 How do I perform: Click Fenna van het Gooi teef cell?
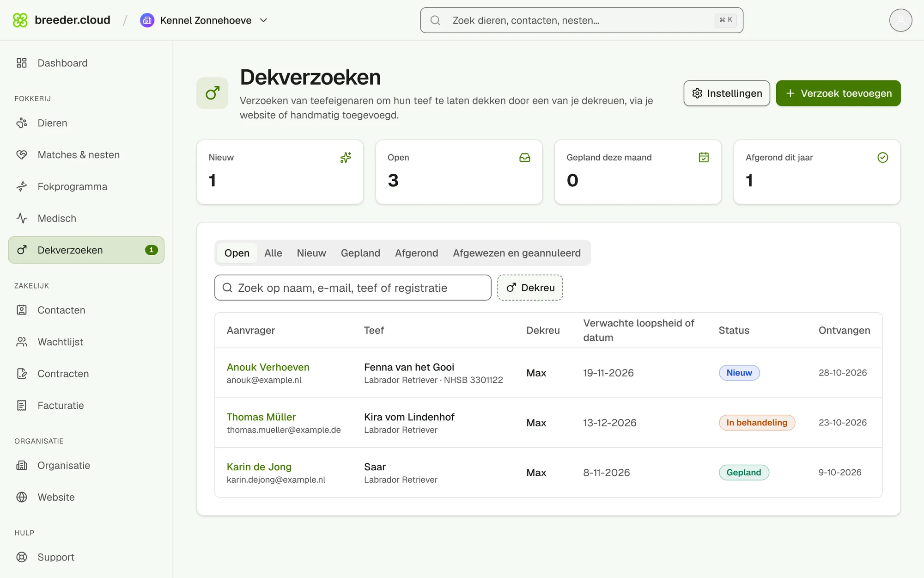coord(433,373)
